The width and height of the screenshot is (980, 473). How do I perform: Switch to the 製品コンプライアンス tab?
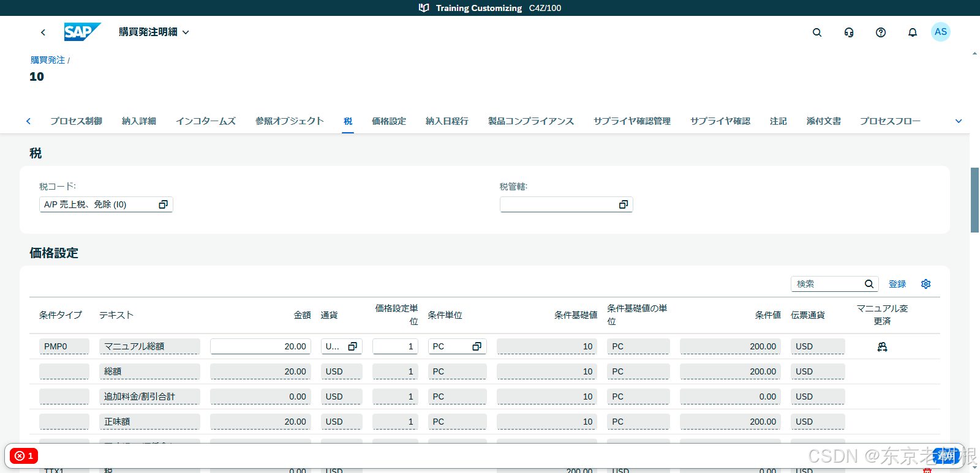tap(531, 121)
